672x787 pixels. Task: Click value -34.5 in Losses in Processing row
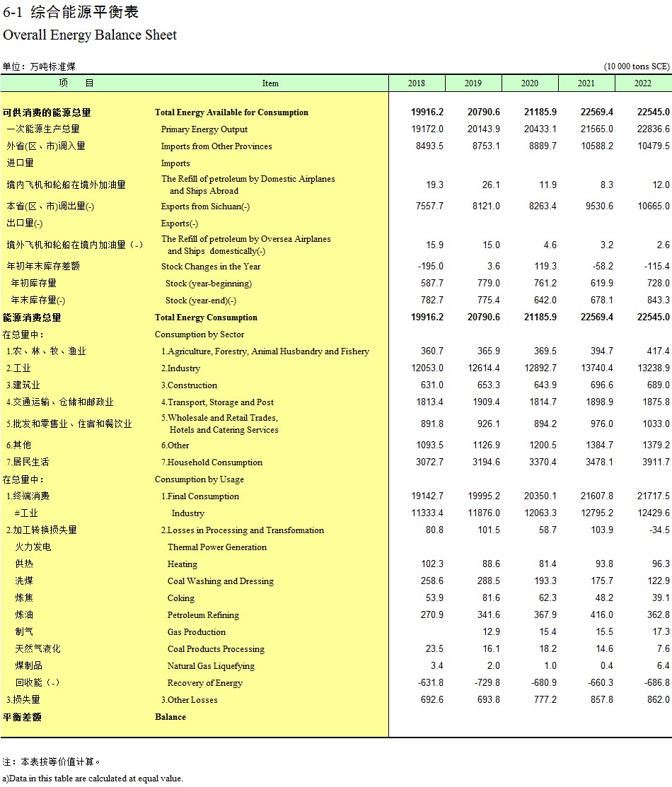659,530
